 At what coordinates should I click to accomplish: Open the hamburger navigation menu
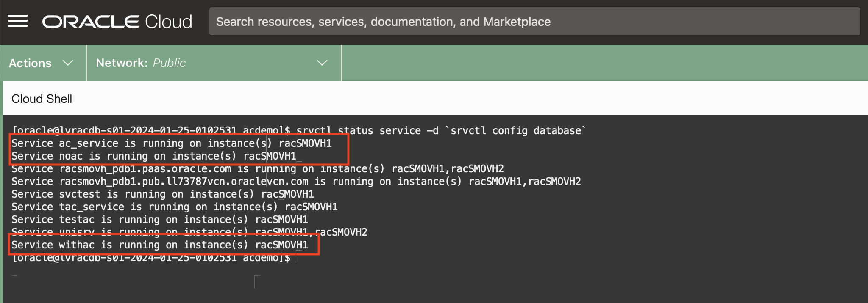pos(18,21)
